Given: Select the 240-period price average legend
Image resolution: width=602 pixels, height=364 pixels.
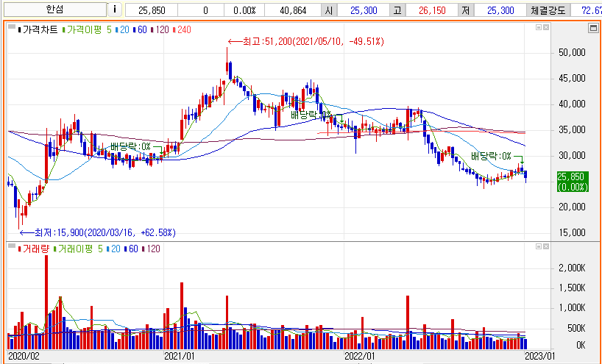Looking at the screenshot, I should [182, 29].
